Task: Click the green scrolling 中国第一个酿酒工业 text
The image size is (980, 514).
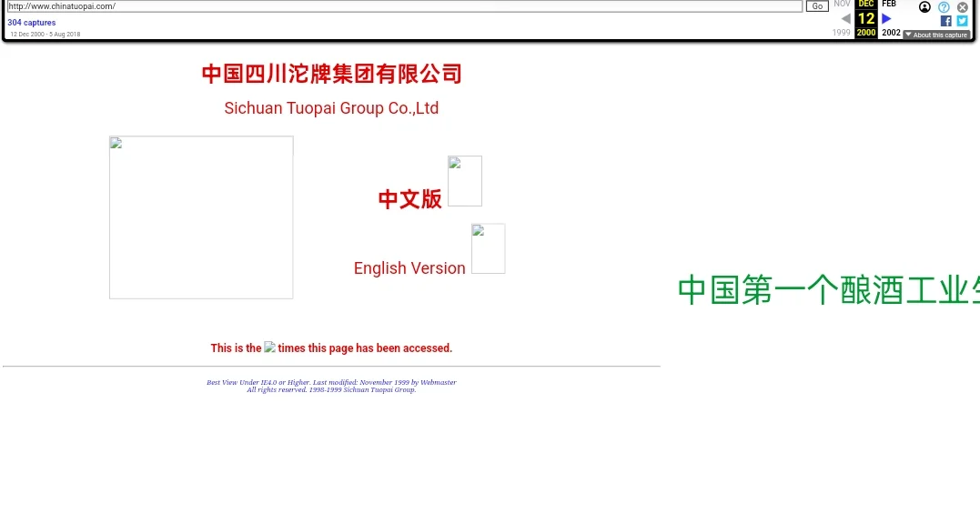Action: [x=829, y=290]
